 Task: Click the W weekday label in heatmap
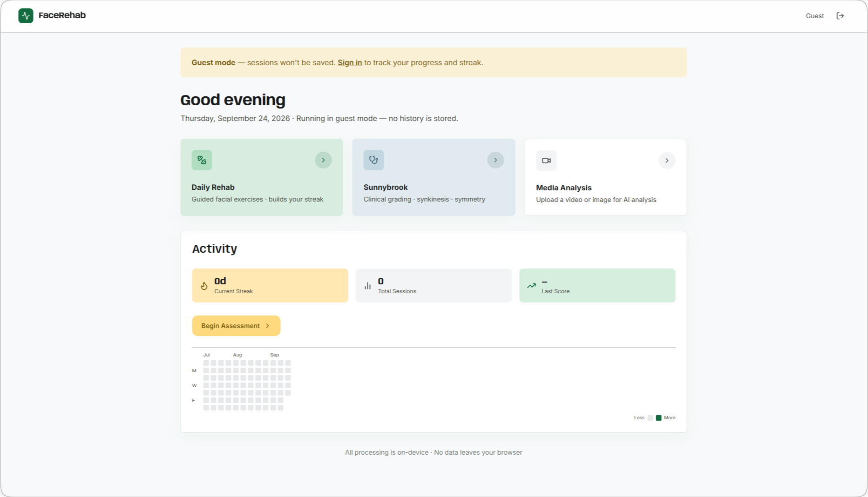click(x=194, y=385)
